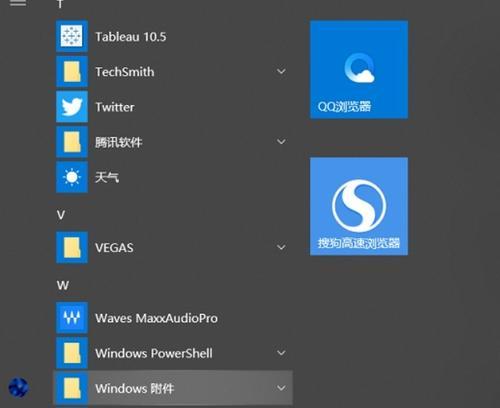Launch Waves MaxxAudioPro label
This screenshot has width=500, height=408.
coord(156,318)
